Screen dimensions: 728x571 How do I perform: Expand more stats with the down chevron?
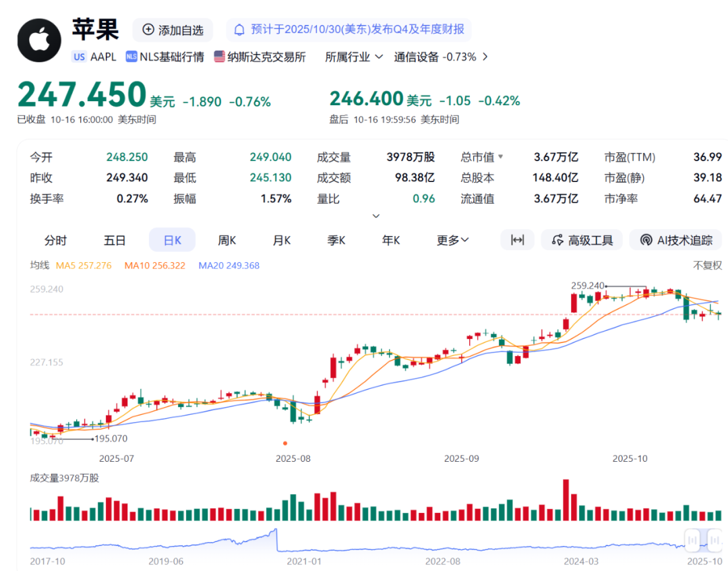[376, 216]
